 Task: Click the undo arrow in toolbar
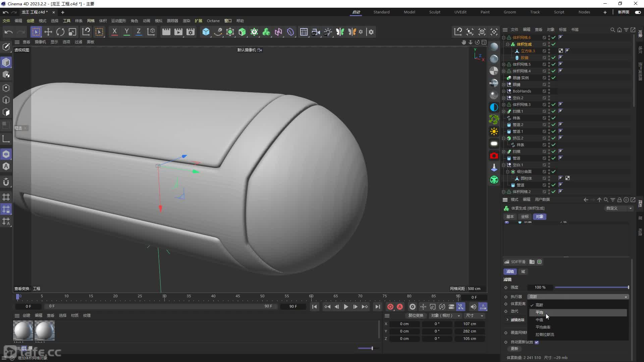(9, 32)
